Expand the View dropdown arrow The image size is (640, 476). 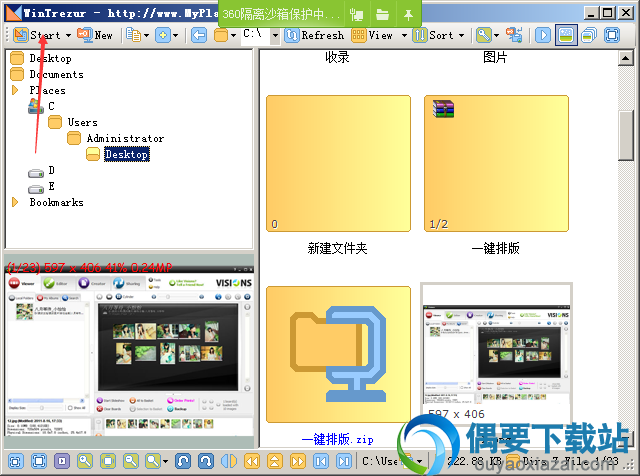404,36
